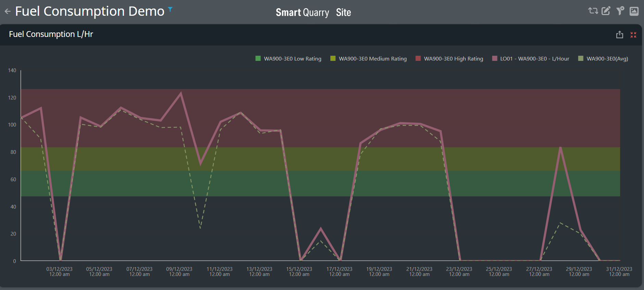Click the x-axis label 15/12/2023 12.00 am

click(299, 272)
